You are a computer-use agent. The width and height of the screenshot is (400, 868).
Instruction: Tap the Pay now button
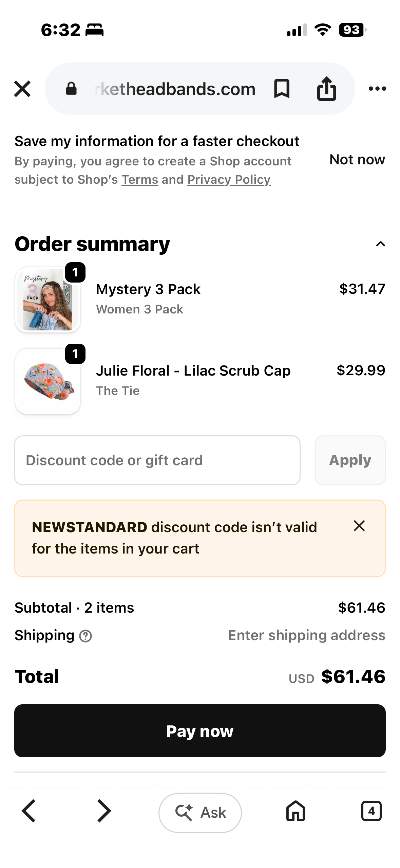tap(200, 731)
